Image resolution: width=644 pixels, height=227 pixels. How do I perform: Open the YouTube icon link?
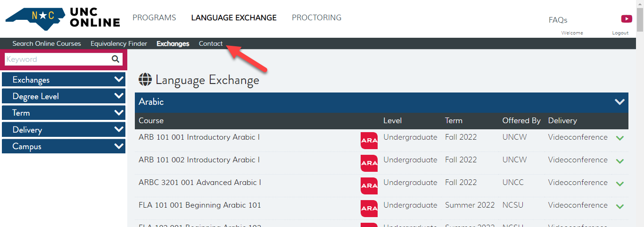coord(627,19)
